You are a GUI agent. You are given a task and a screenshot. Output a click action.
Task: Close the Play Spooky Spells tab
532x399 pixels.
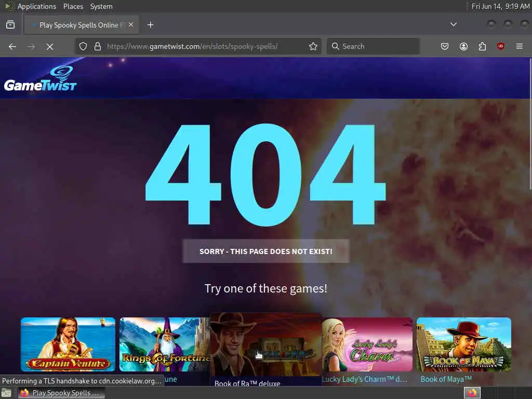(x=131, y=25)
